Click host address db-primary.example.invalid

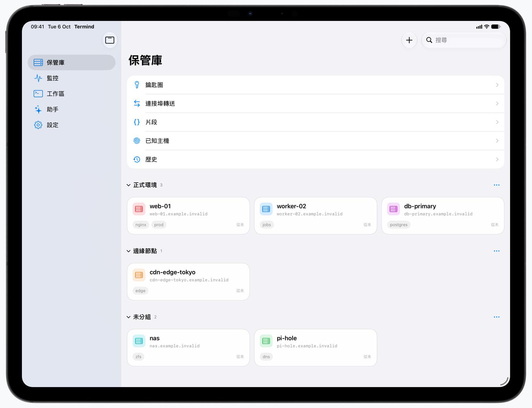438,214
